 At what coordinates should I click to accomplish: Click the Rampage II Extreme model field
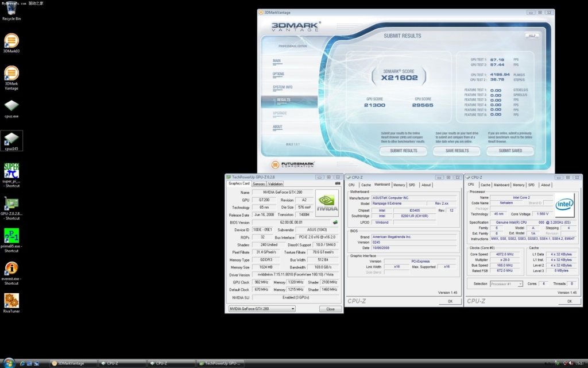click(399, 203)
